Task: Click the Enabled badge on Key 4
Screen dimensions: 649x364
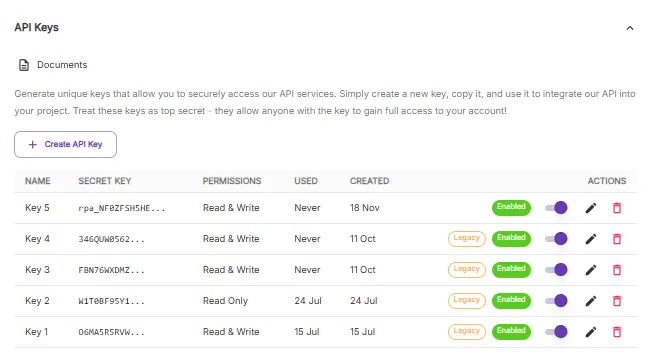Action: pos(511,239)
